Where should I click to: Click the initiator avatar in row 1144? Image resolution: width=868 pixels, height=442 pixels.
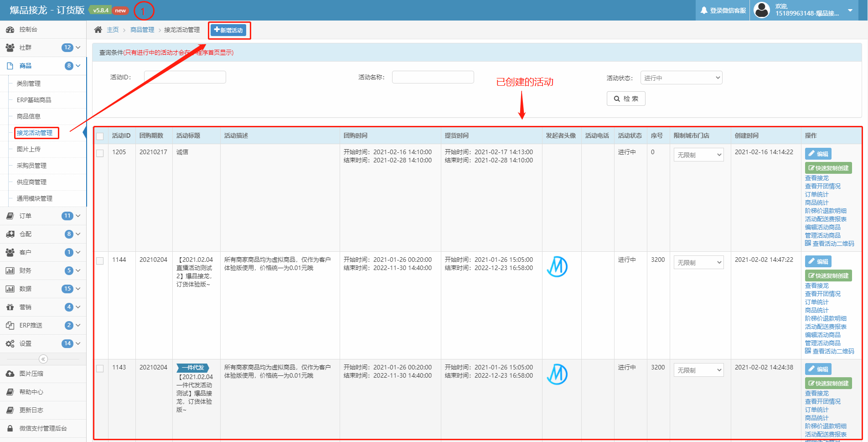pyautogui.click(x=557, y=266)
